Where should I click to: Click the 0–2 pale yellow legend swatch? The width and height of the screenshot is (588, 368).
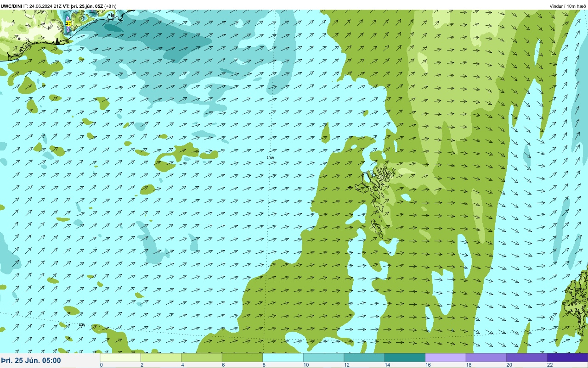point(120,357)
